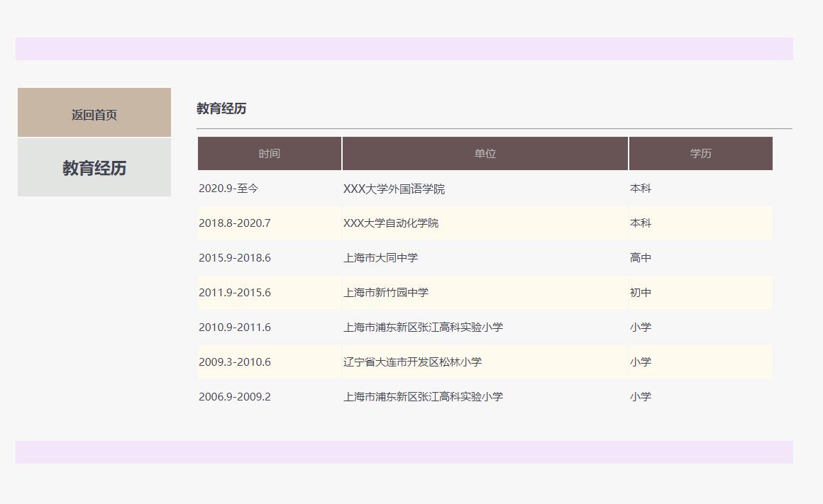Click the 2006.9-2009.2 time cell
The width and height of the screenshot is (823, 504).
click(270, 396)
